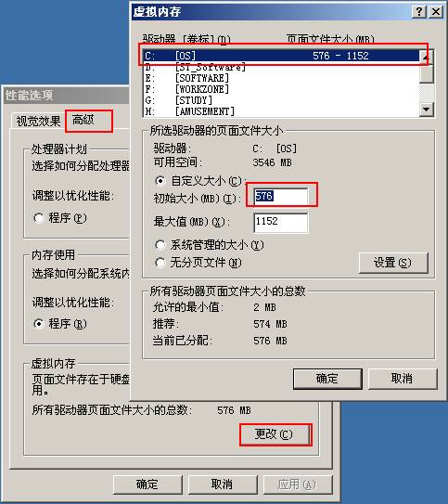Click the drive list scroll down arrow

(x=427, y=110)
